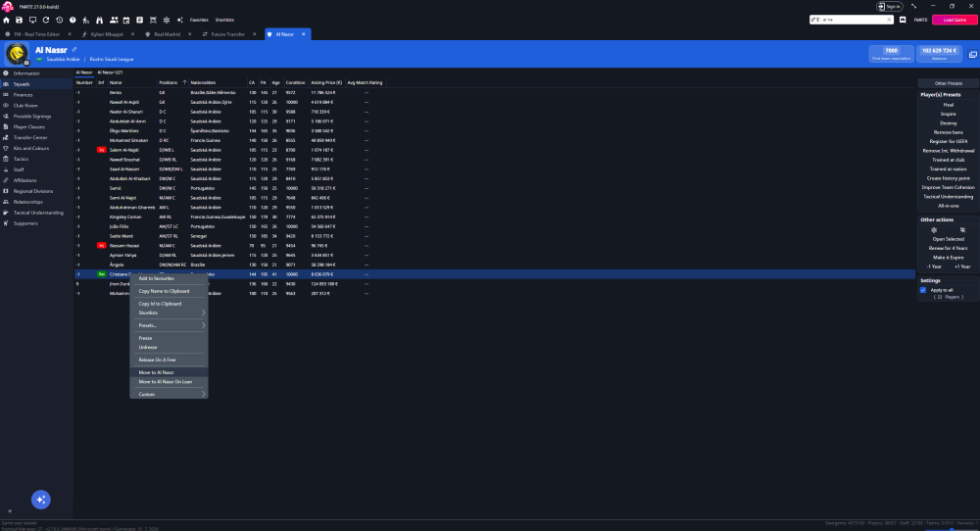Click the Other Presets button

[948, 83]
